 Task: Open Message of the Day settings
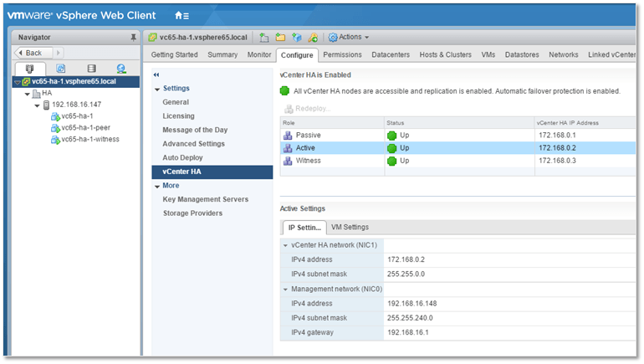pyautogui.click(x=195, y=130)
